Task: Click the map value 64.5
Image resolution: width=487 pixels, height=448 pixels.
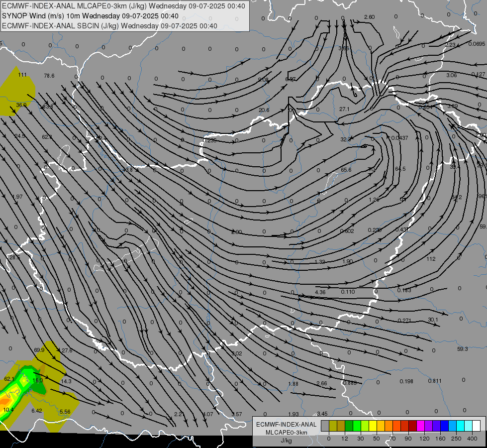Action: click(x=400, y=169)
